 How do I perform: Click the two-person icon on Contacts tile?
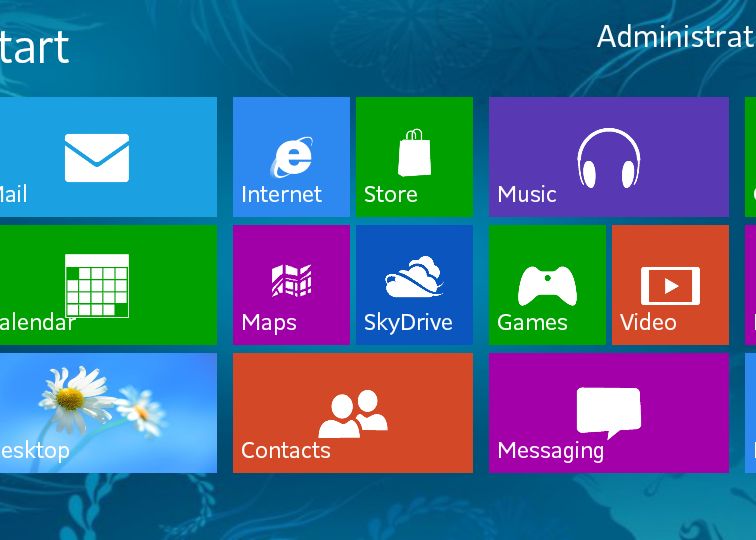pyautogui.click(x=352, y=413)
